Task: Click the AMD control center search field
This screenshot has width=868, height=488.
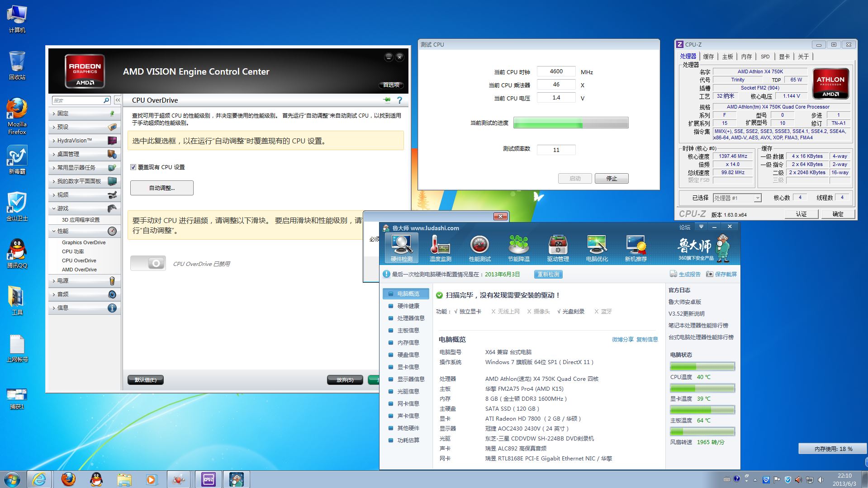Action: [x=78, y=100]
